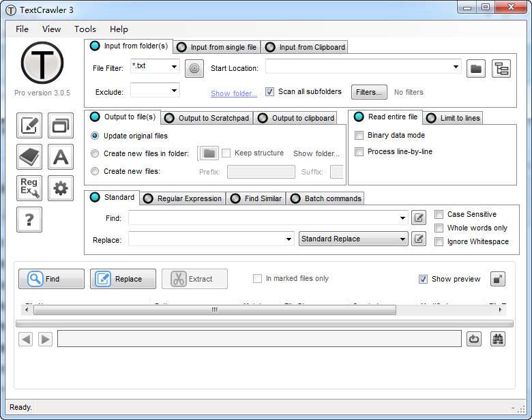
Task: Open the View menu
Action: [51, 29]
